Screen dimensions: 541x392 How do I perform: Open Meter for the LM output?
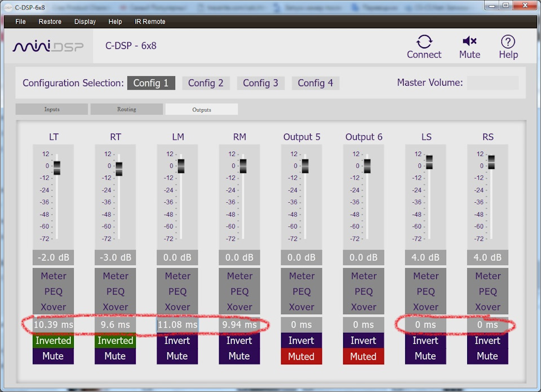[x=178, y=276]
